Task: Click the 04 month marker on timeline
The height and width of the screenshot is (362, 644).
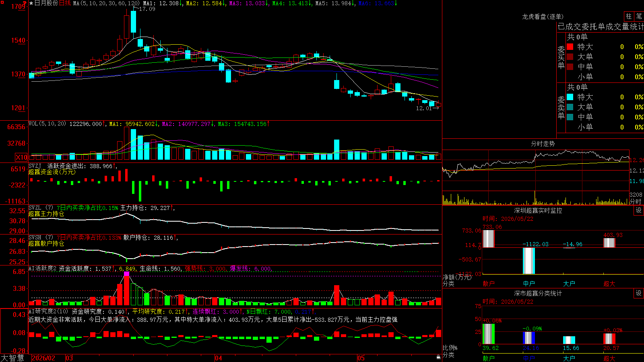Action: pyautogui.click(x=219, y=358)
